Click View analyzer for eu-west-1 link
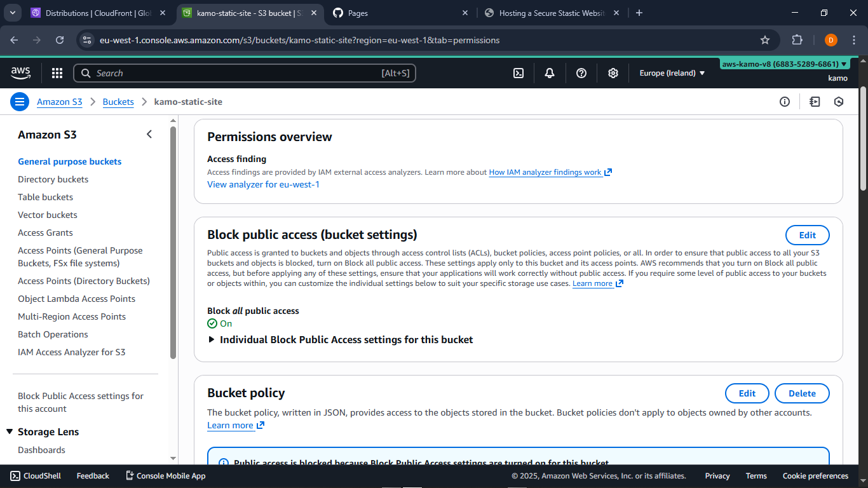868x488 pixels. [x=263, y=184]
